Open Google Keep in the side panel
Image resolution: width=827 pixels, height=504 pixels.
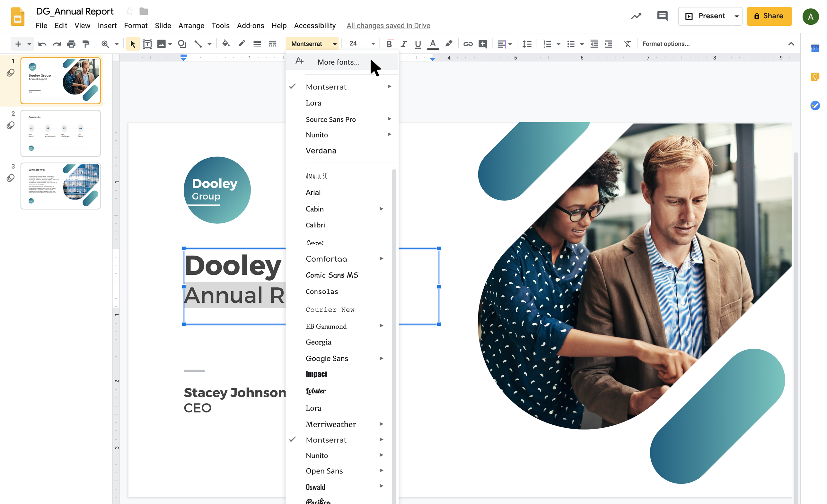pyautogui.click(x=815, y=76)
